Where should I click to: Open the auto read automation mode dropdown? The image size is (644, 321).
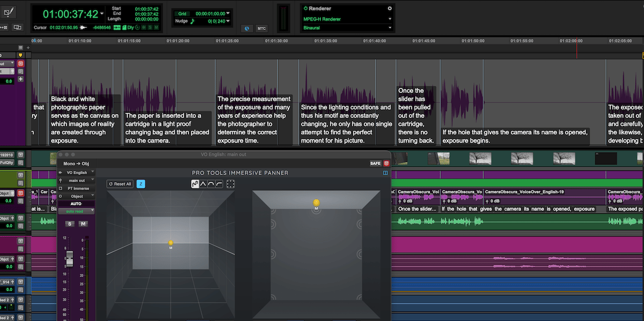pos(76,211)
